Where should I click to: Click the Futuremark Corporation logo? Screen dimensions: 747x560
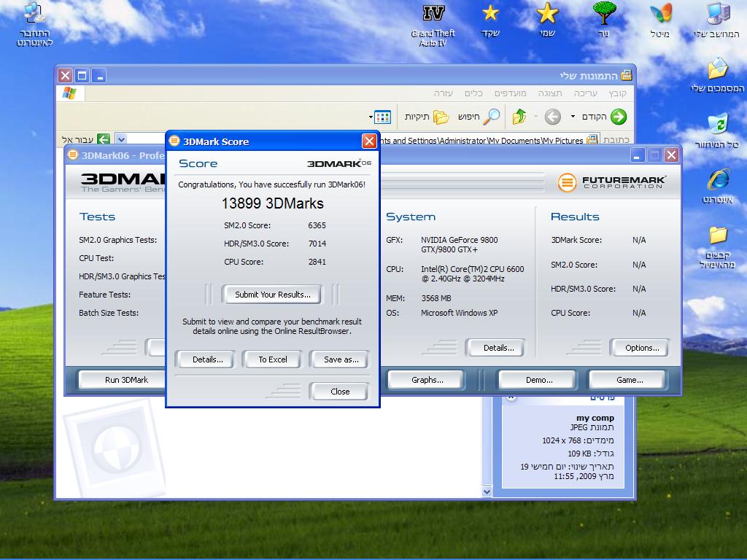tap(612, 182)
